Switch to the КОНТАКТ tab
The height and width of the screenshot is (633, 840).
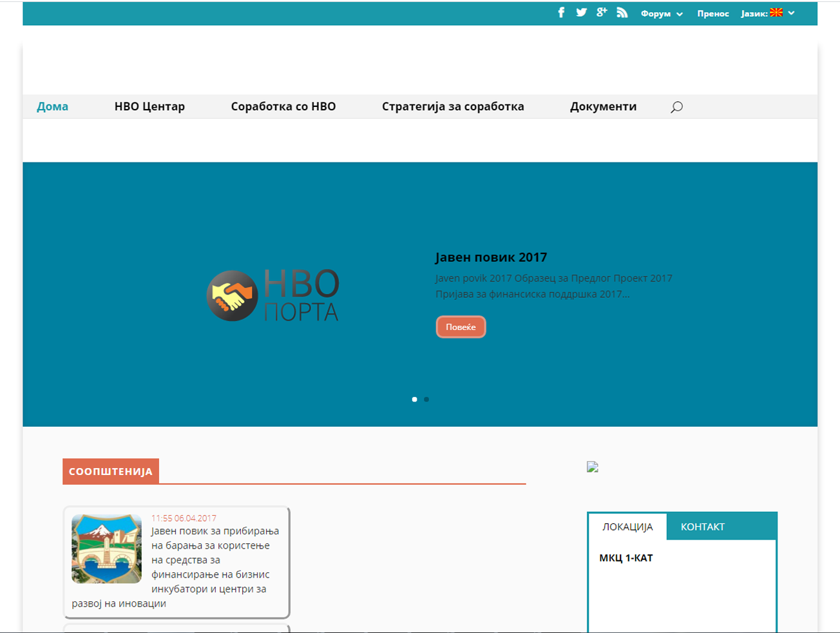[702, 527]
